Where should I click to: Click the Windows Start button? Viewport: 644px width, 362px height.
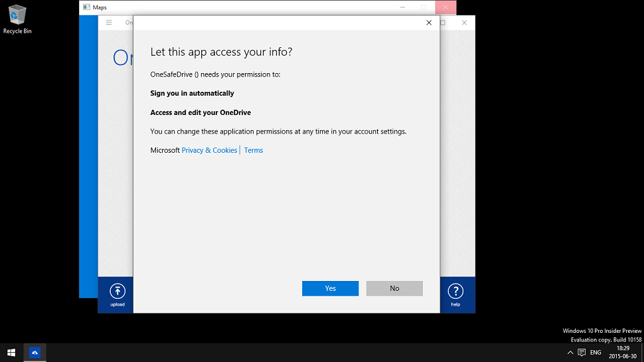tap(11, 352)
